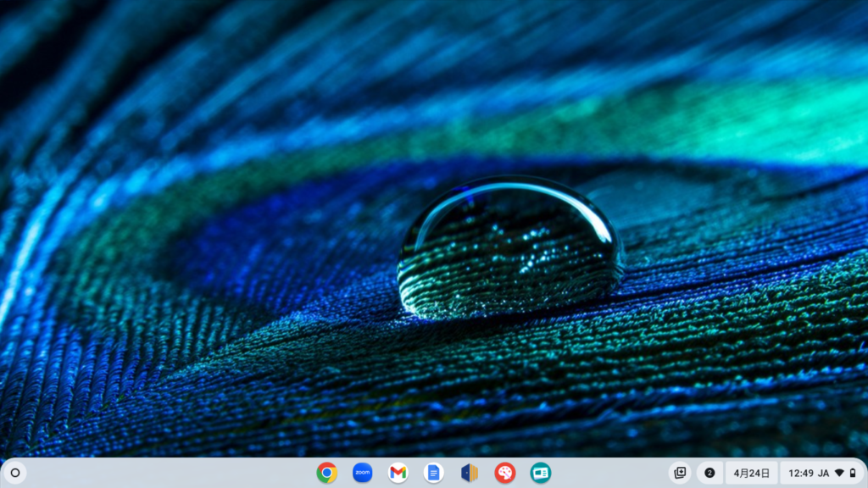Open calendar from the 4月24日 date

coord(751,473)
